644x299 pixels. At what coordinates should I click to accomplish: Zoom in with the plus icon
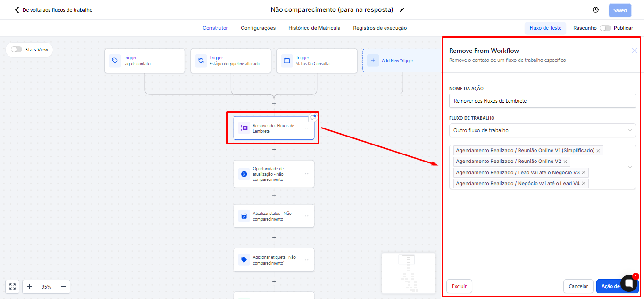[x=29, y=286]
